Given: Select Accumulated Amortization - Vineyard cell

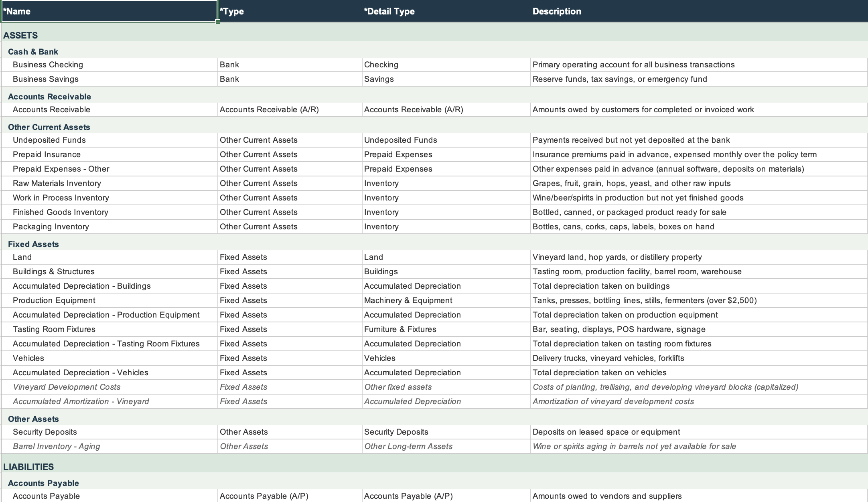Looking at the screenshot, I should tap(110, 401).
